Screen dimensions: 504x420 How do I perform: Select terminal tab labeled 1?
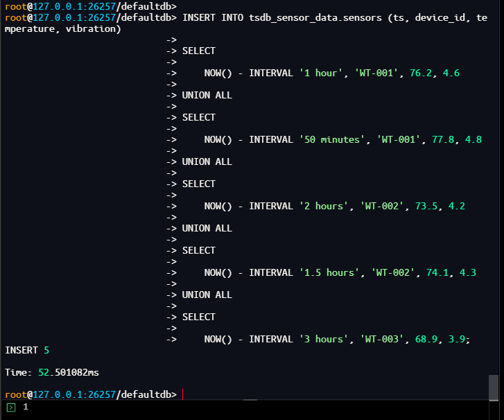[x=26, y=407]
